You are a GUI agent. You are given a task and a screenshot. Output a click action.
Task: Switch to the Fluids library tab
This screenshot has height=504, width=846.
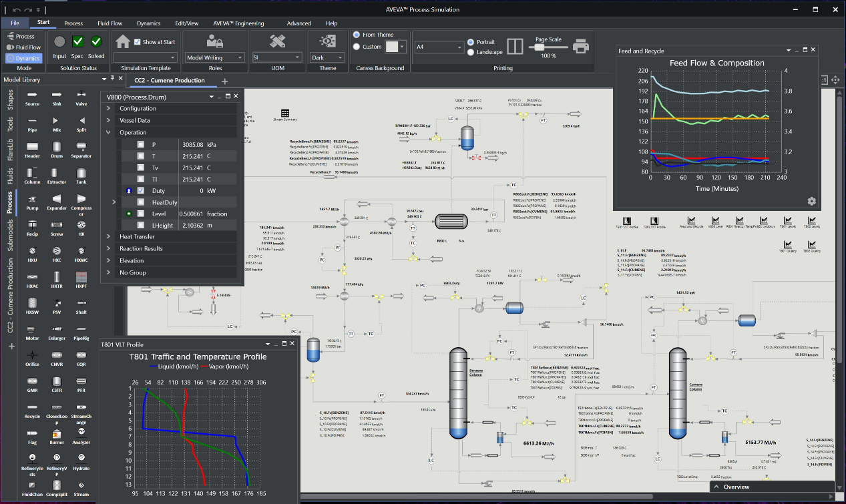10,176
